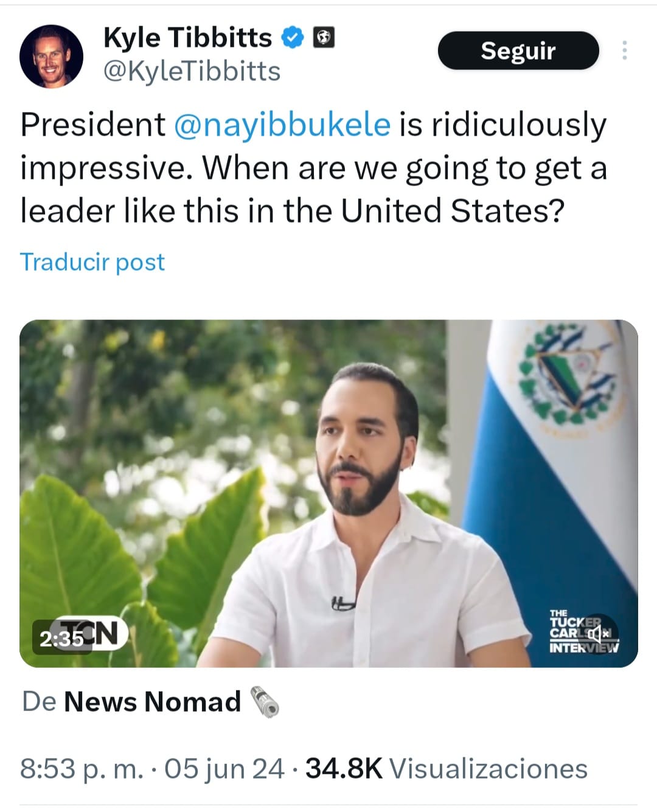Screen dimensions: 657x812
Task: Open the Kyle Tibbitts display name
Action: [187, 38]
